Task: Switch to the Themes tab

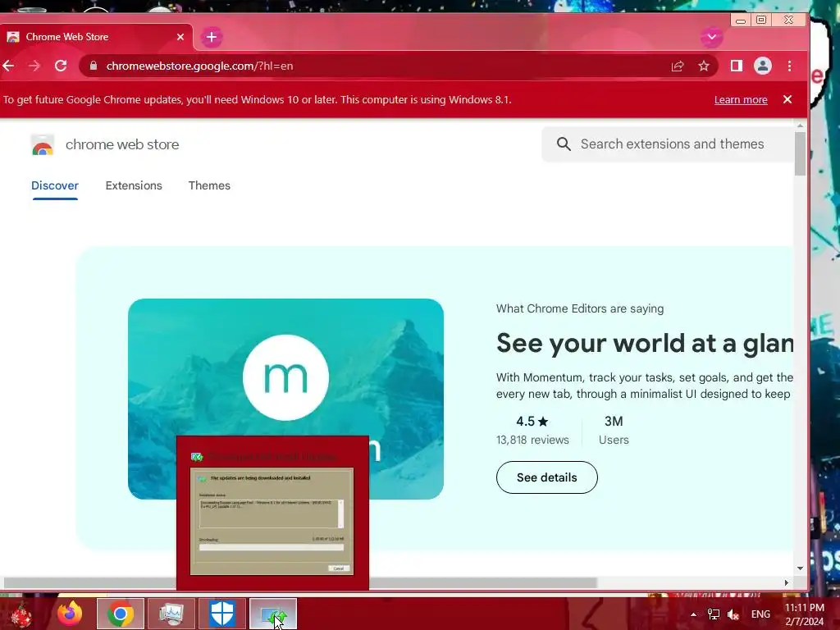Action: [x=209, y=185]
